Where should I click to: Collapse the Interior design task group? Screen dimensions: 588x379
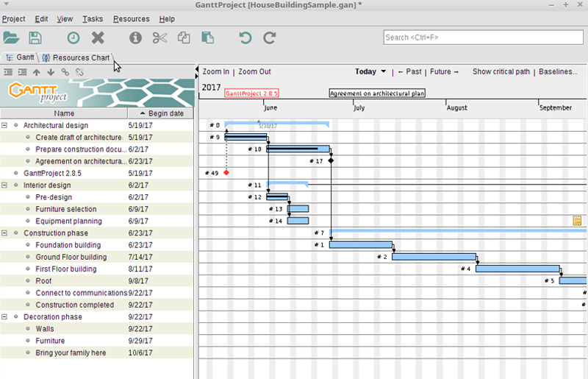4,185
